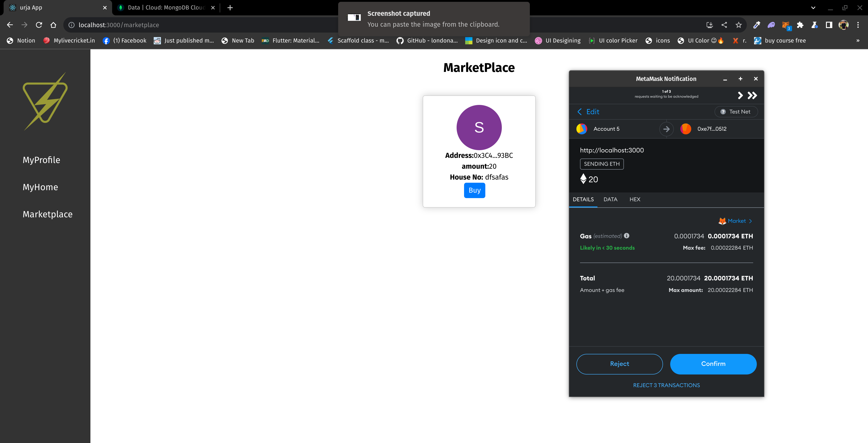This screenshot has width=868, height=443.
Task: Click the MetaMask fox extension icon
Action: [x=786, y=25]
